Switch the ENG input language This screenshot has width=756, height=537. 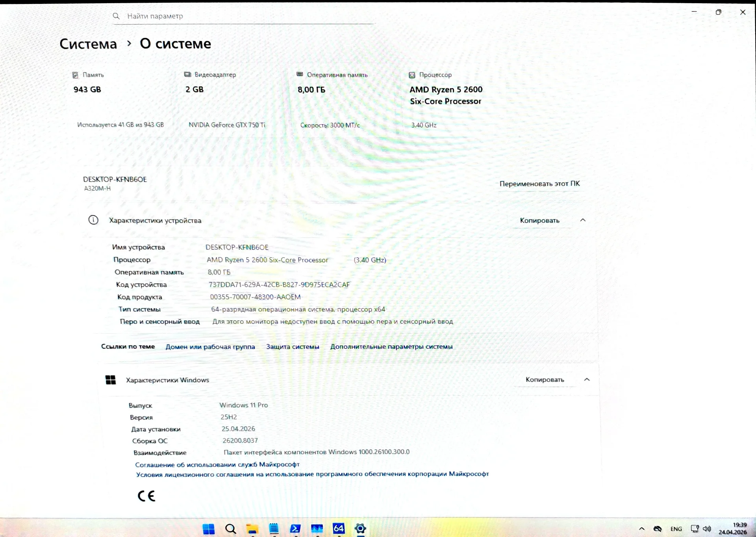click(x=676, y=529)
